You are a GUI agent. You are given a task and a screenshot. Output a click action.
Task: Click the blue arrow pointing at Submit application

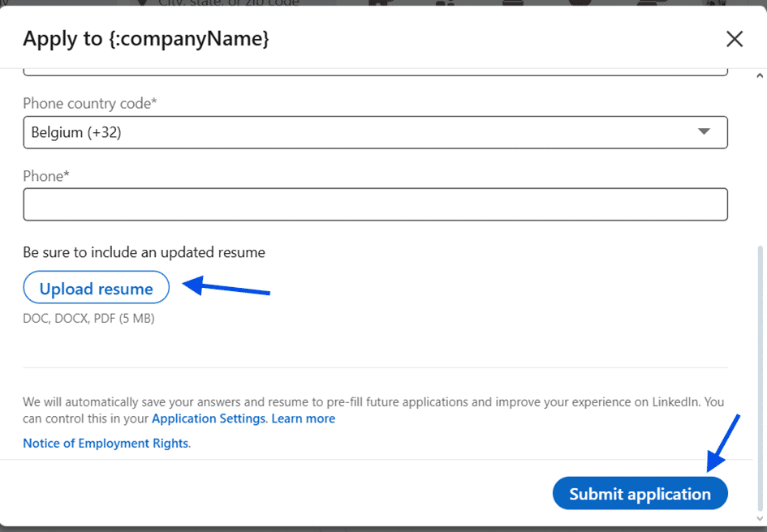tap(724, 442)
